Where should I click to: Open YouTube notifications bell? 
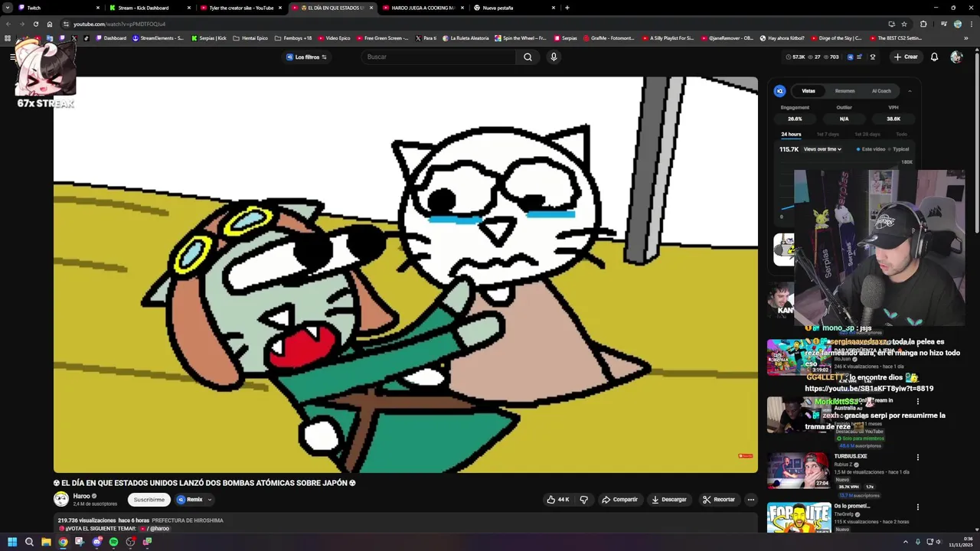pyautogui.click(x=934, y=57)
